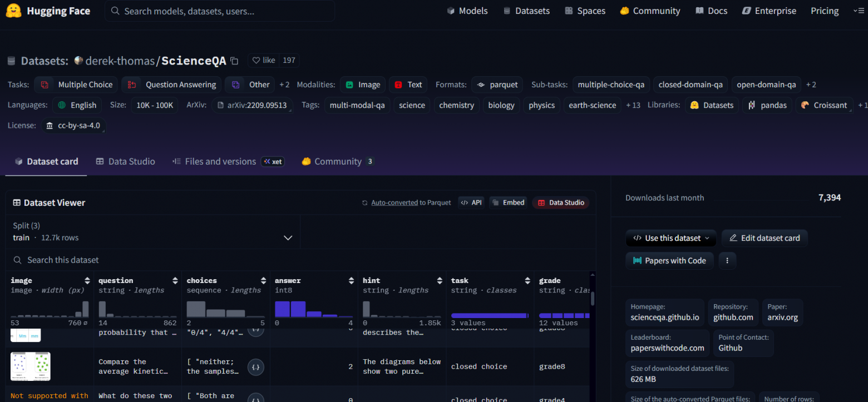The image size is (868, 402).
Task: Expand the Split train dropdown
Action: click(288, 238)
